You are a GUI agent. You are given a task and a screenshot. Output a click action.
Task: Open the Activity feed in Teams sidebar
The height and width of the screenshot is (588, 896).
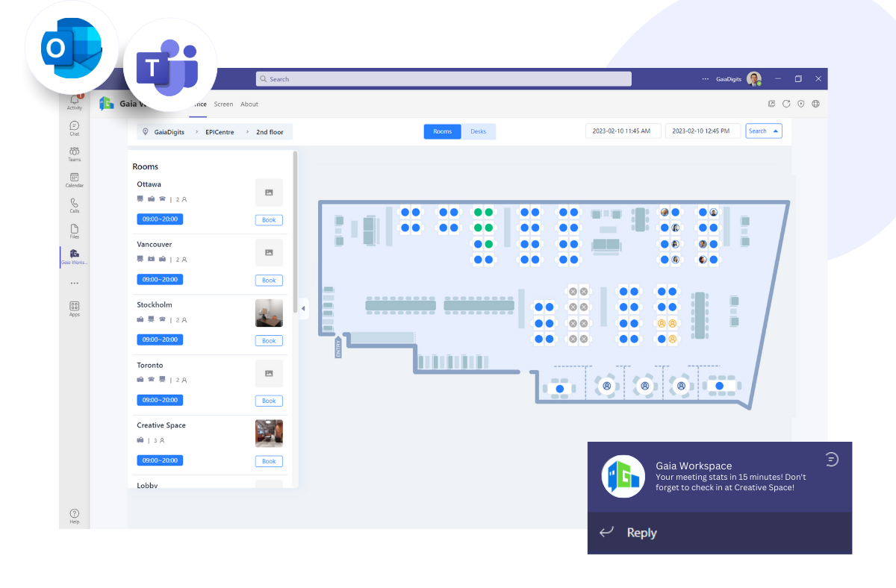[75, 102]
